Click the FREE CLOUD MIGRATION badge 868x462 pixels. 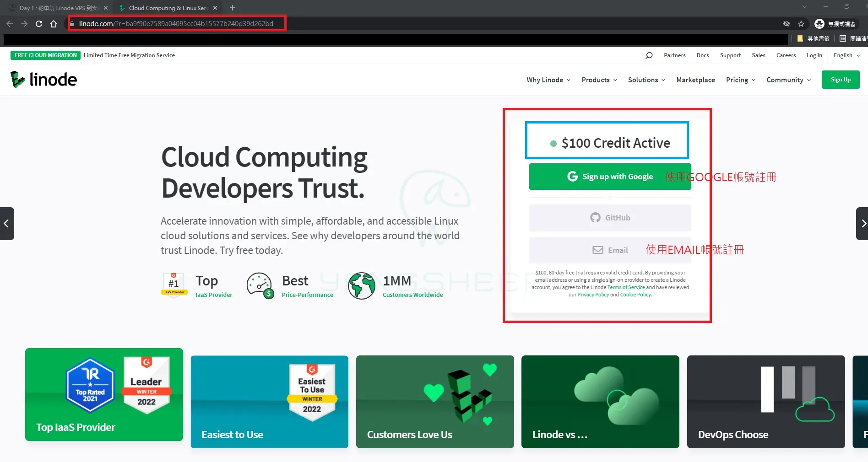pos(45,55)
